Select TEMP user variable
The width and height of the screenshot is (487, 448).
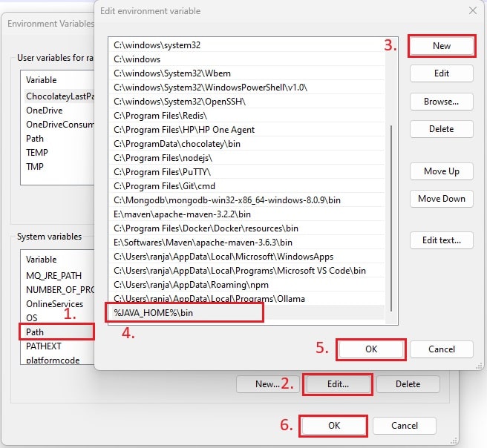click(57, 153)
